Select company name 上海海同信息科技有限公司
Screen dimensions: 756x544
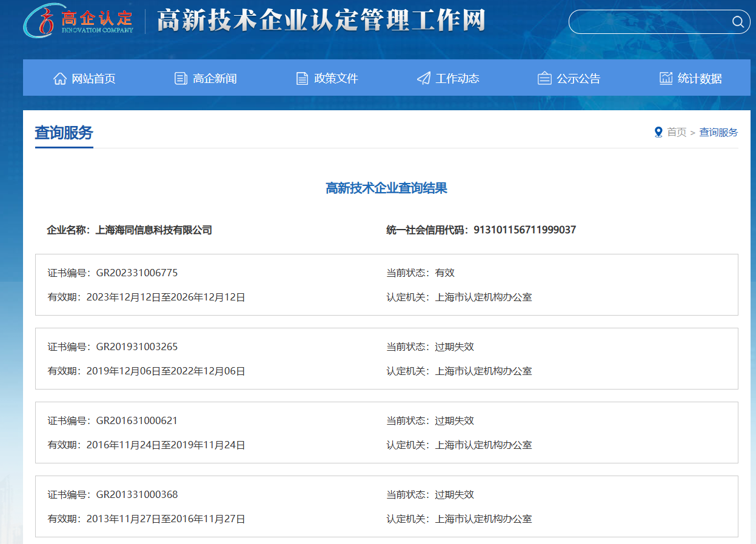point(154,230)
